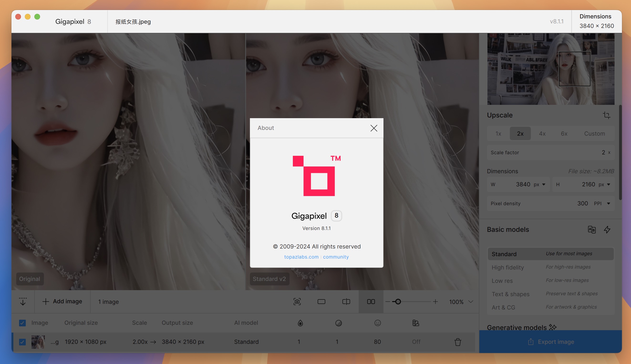Click the Standard v2 preview label

pyautogui.click(x=269, y=279)
